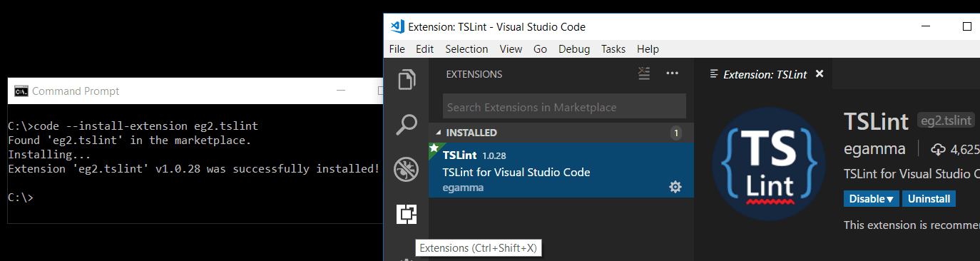Click the 4,625 download count text
Viewport: 980px width, 261px height.
(964, 150)
